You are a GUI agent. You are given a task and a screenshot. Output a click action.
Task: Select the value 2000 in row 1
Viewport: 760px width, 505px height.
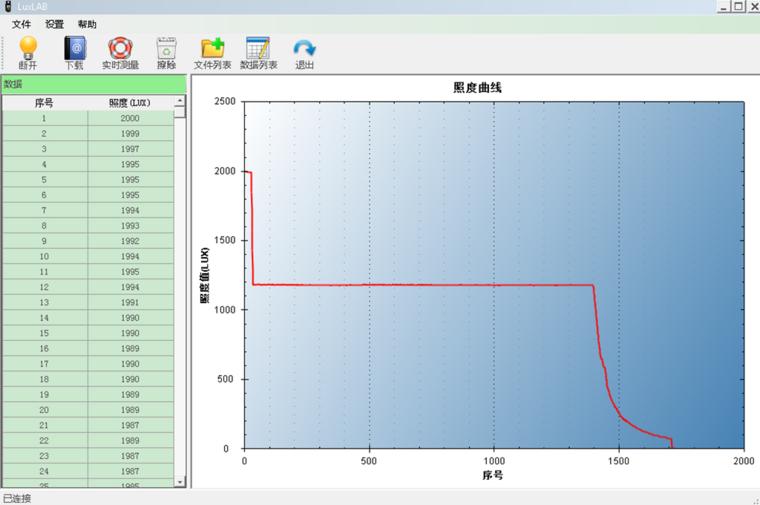[130, 118]
